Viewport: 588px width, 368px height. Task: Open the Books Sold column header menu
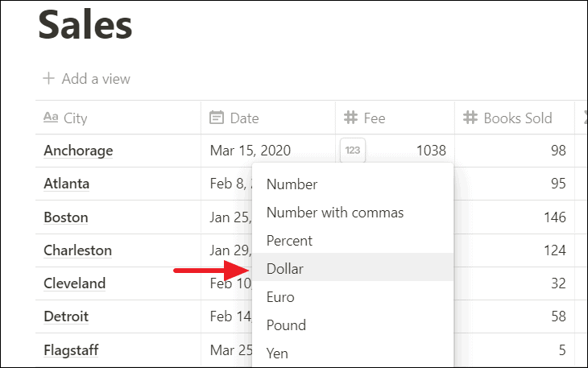[x=515, y=118]
